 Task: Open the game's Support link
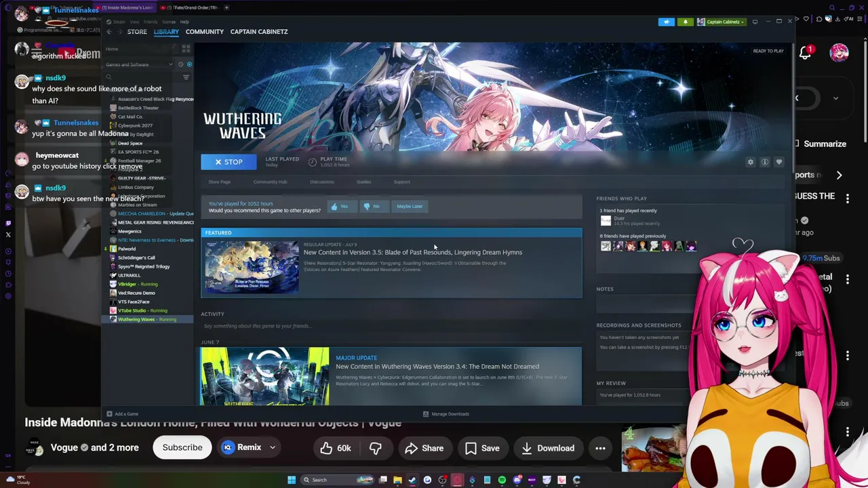click(x=401, y=182)
